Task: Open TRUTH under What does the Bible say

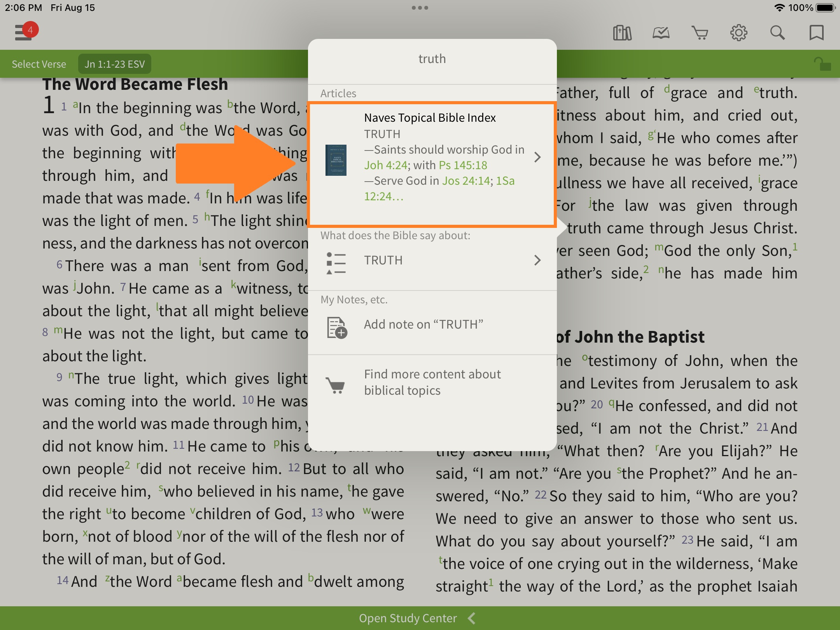Action: click(383, 260)
